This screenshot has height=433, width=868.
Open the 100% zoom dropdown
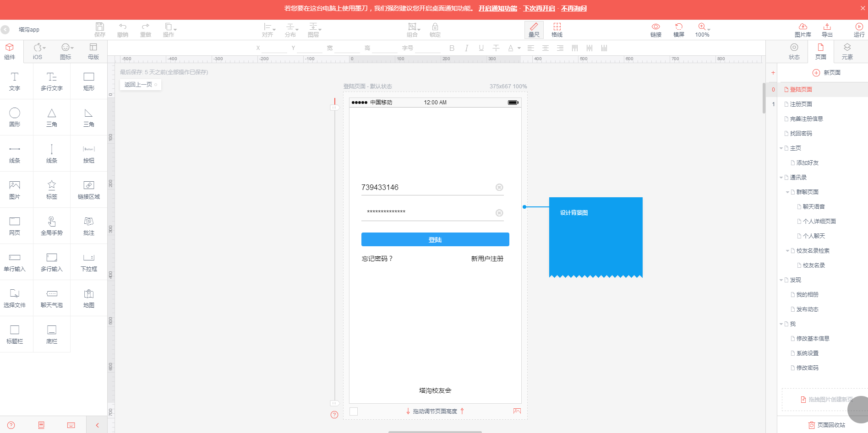coord(703,30)
